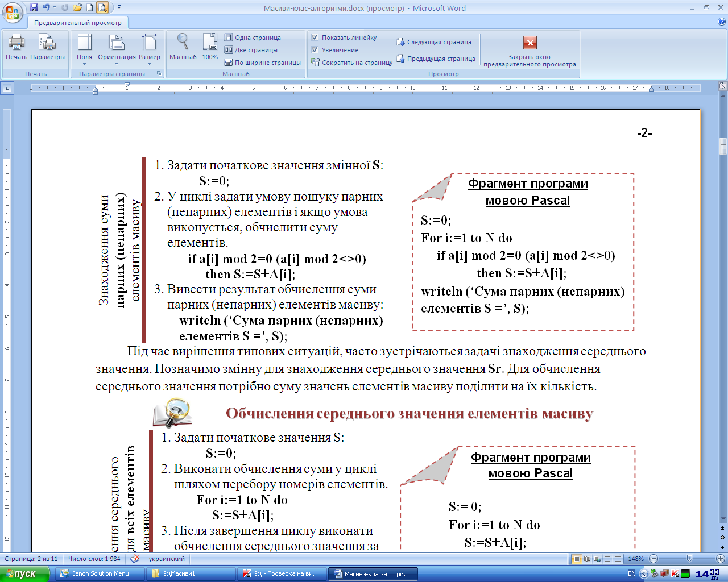Click the Open folder icon in Quick Access
The height and width of the screenshot is (582, 728).
pos(77,8)
